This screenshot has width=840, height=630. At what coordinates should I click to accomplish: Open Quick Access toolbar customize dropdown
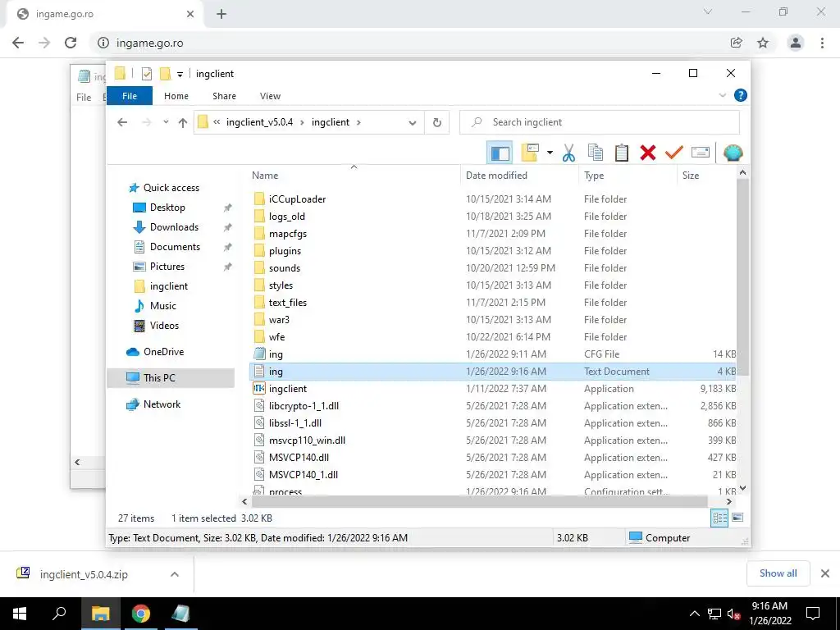click(180, 75)
